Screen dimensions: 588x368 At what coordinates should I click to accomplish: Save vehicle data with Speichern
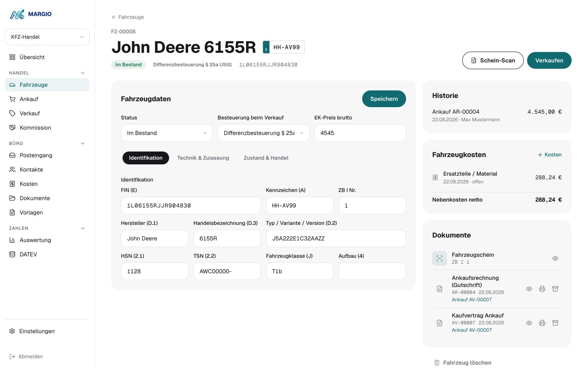pos(384,99)
